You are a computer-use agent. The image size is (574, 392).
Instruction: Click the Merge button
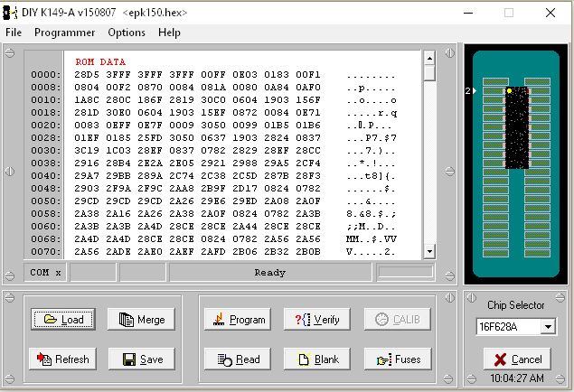click(x=141, y=319)
